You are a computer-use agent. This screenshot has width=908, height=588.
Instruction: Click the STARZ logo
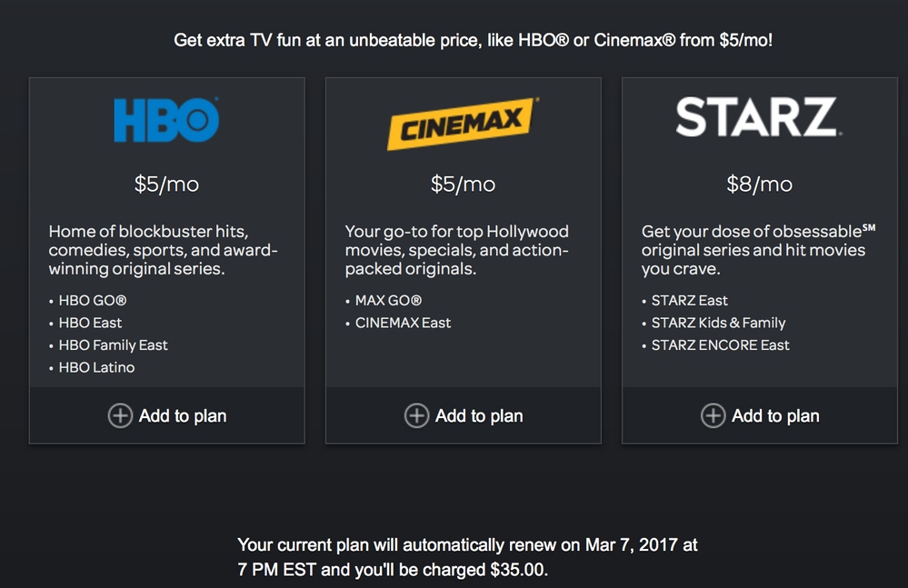(759, 117)
